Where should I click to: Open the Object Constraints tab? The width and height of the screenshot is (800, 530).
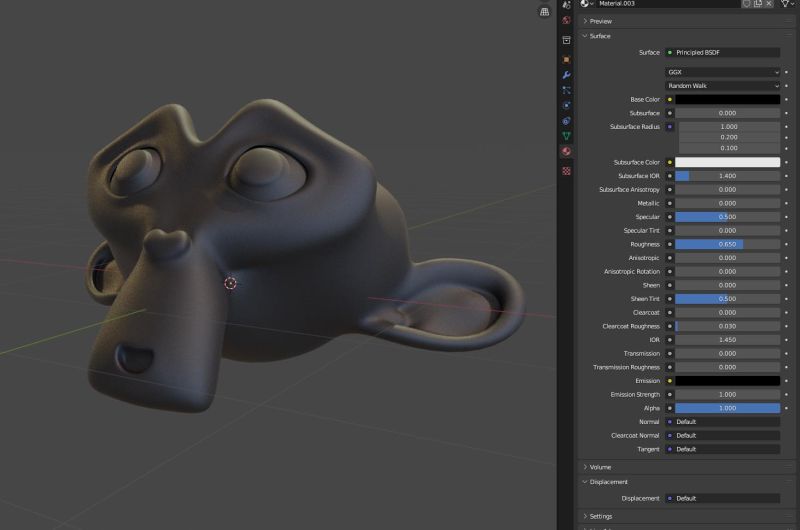coord(566,121)
